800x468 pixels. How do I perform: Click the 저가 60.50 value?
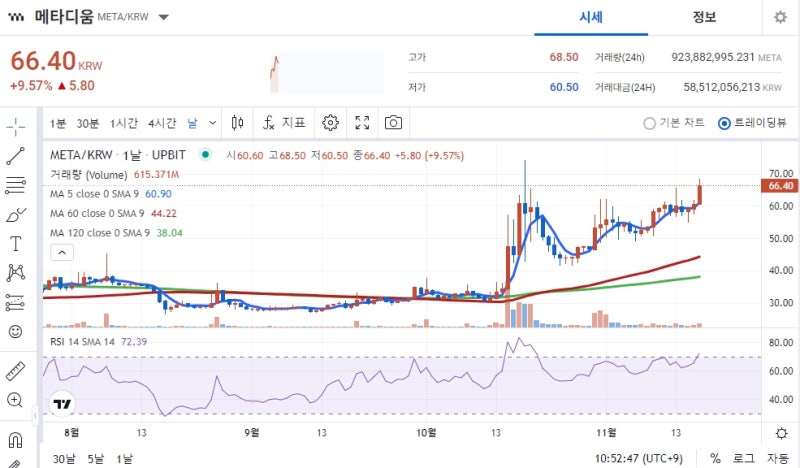point(564,87)
